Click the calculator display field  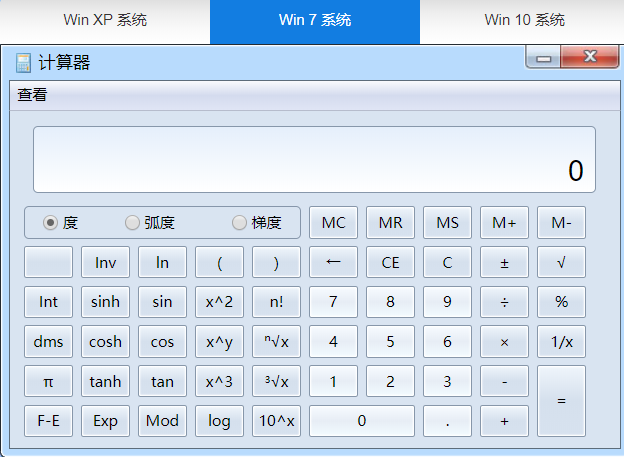pyautogui.click(x=314, y=160)
